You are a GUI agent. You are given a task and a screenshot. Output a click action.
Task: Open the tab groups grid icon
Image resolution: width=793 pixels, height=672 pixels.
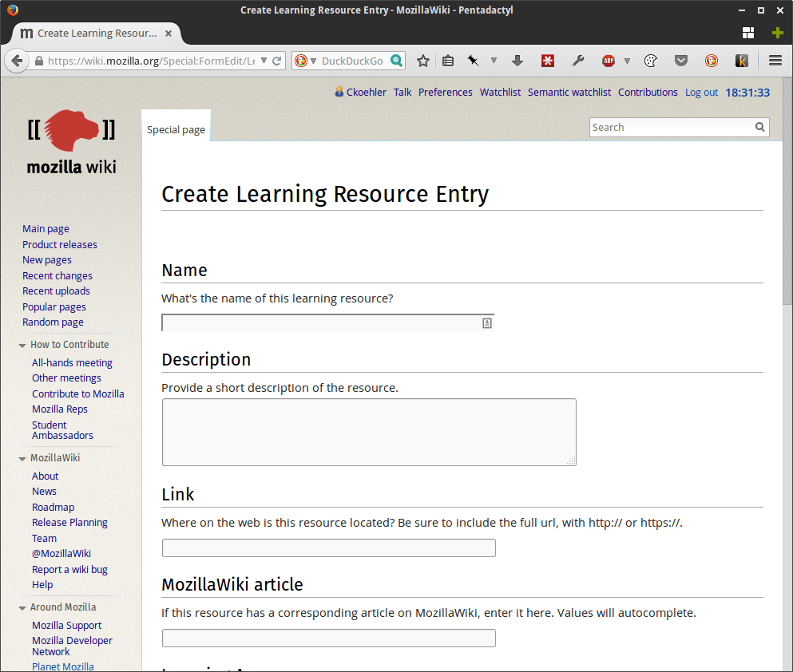748,34
